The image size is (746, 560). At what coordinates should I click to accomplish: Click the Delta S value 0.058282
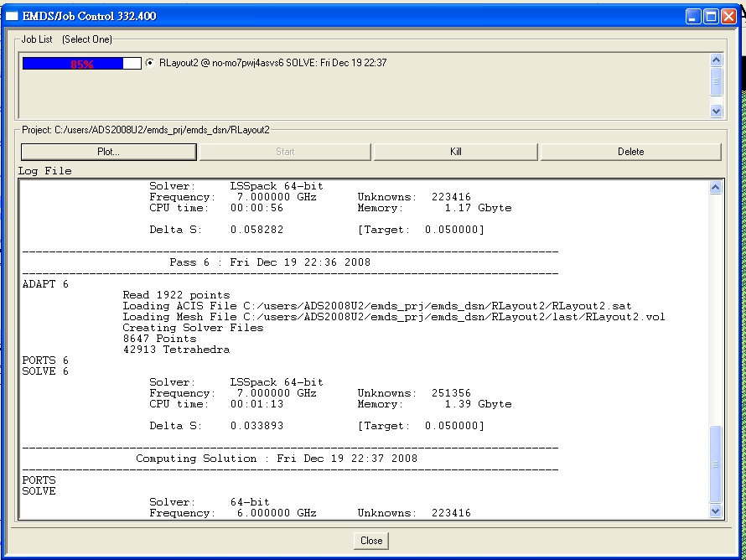[257, 230]
